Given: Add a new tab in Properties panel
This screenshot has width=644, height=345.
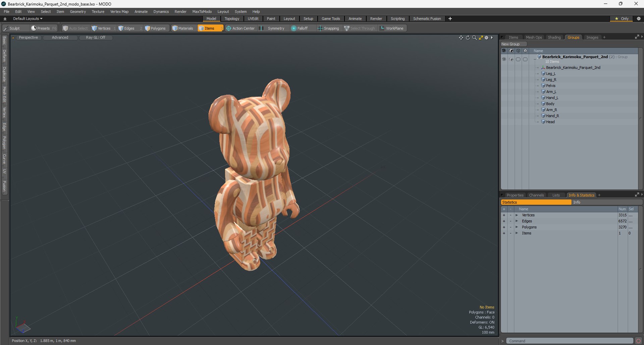Looking at the screenshot, I should [599, 195].
